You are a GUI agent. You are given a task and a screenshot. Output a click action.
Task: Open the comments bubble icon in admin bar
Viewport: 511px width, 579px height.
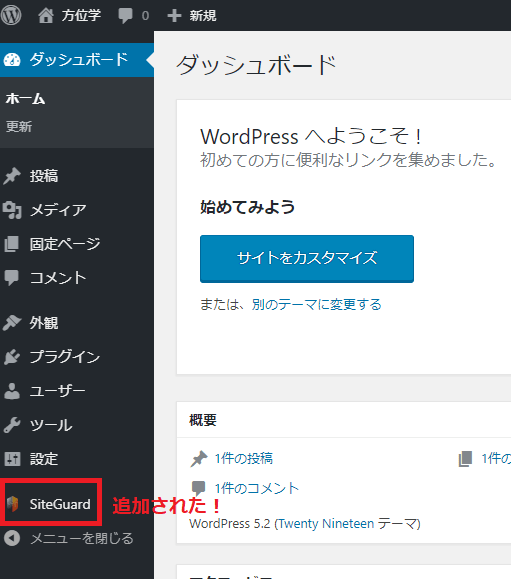coord(125,16)
